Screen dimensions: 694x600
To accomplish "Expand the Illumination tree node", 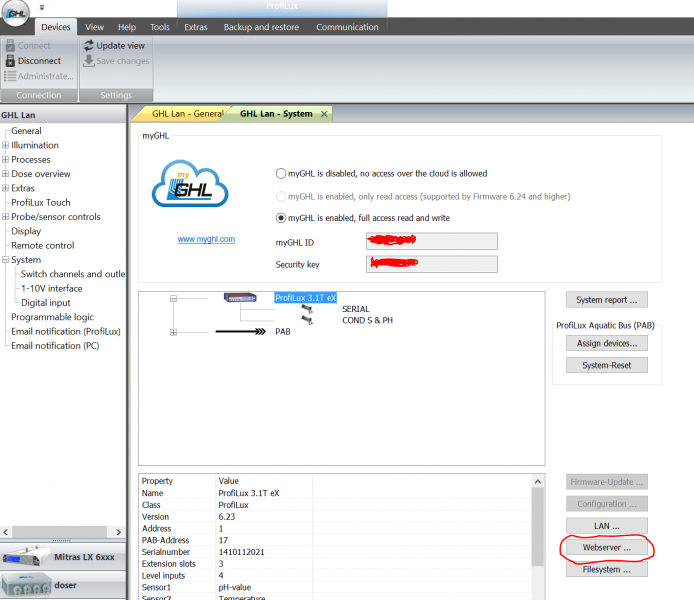I will (6, 145).
